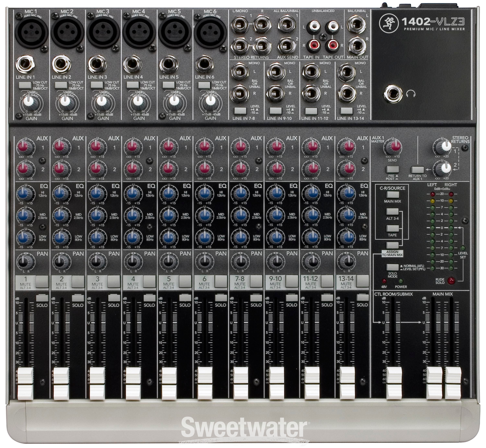Click the channel 2 AUX 1 knob
Screen dimensions: 486x448
pos(60,147)
